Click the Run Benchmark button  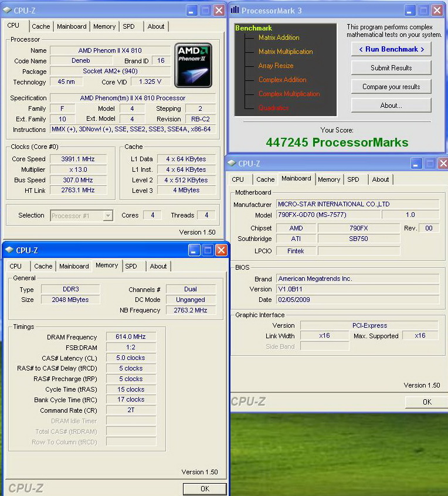coord(391,49)
